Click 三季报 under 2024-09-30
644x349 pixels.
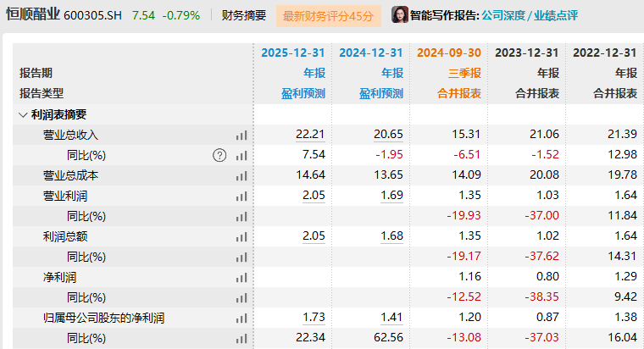coord(464,73)
